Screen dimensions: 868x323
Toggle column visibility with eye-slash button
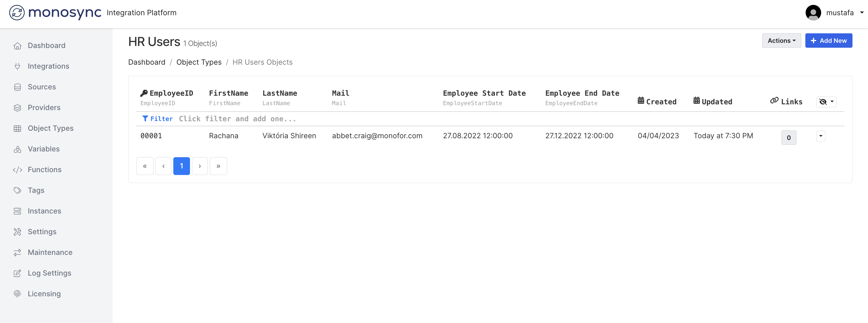click(826, 102)
